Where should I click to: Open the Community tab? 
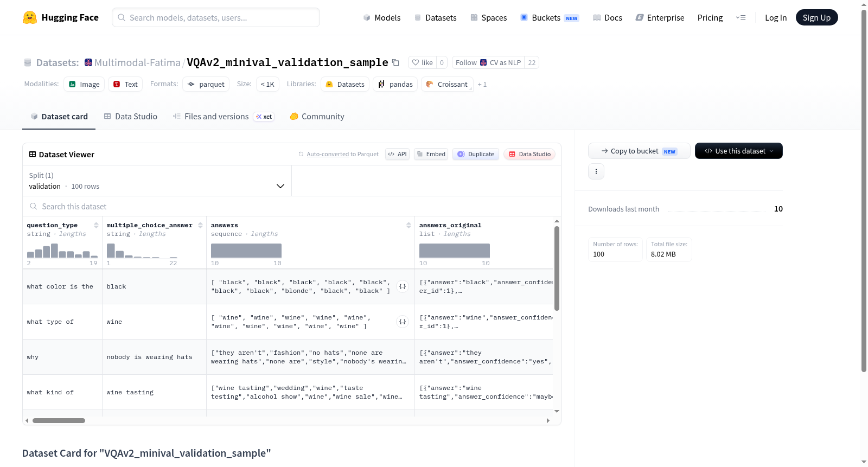(317, 117)
